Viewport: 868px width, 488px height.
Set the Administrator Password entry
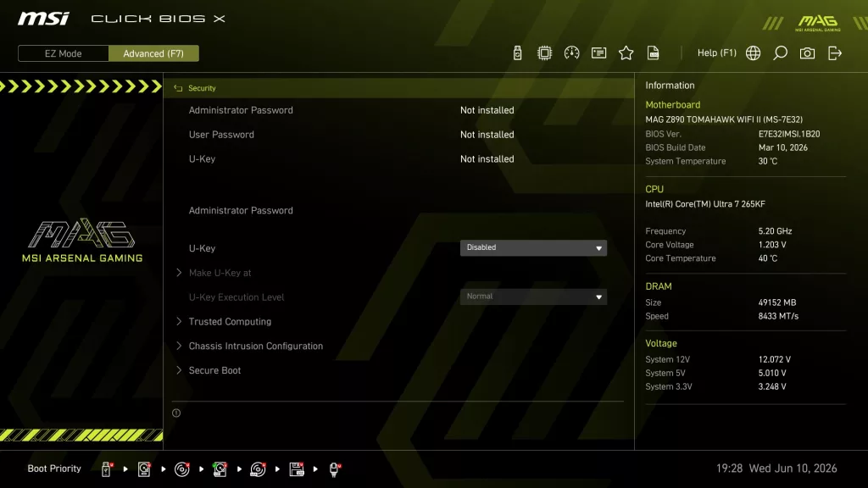pyautogui.click(x=241, y=210)
